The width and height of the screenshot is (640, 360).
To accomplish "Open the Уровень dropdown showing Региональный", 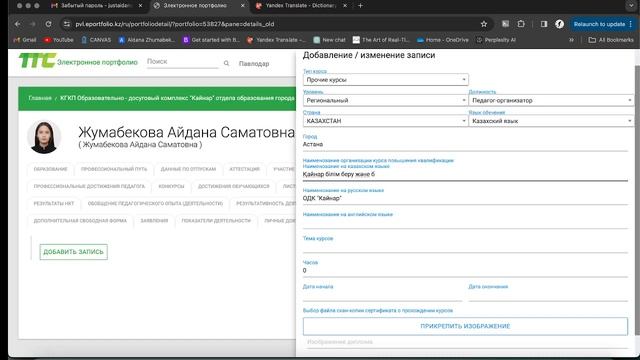I will point(386,100).
